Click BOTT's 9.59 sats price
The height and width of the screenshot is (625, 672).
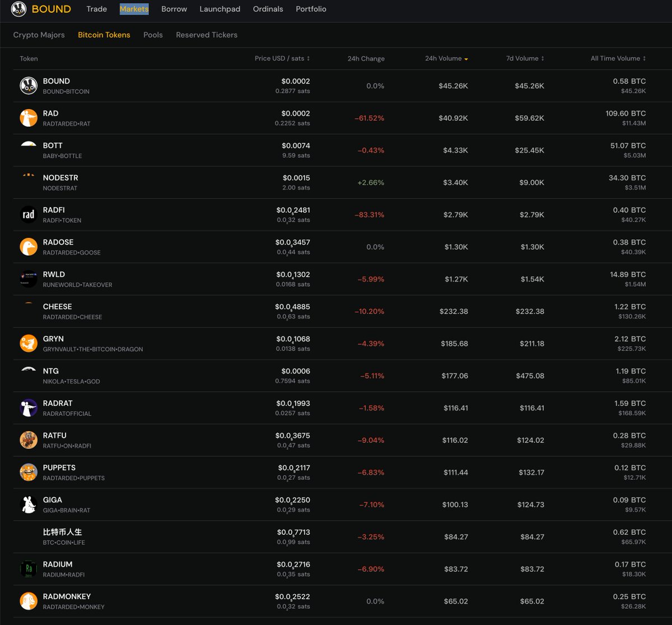coord(296,156)
